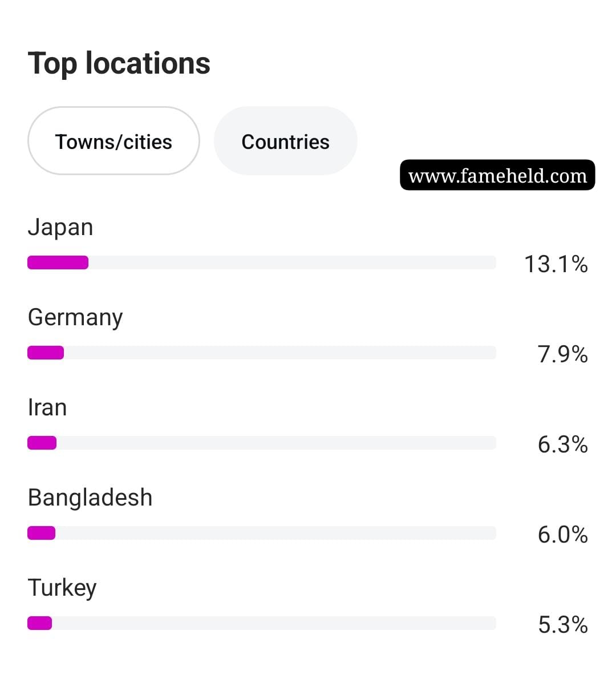Select the Countries tab
The height and width of the screenshot is (695, 616).
point(285,141)
